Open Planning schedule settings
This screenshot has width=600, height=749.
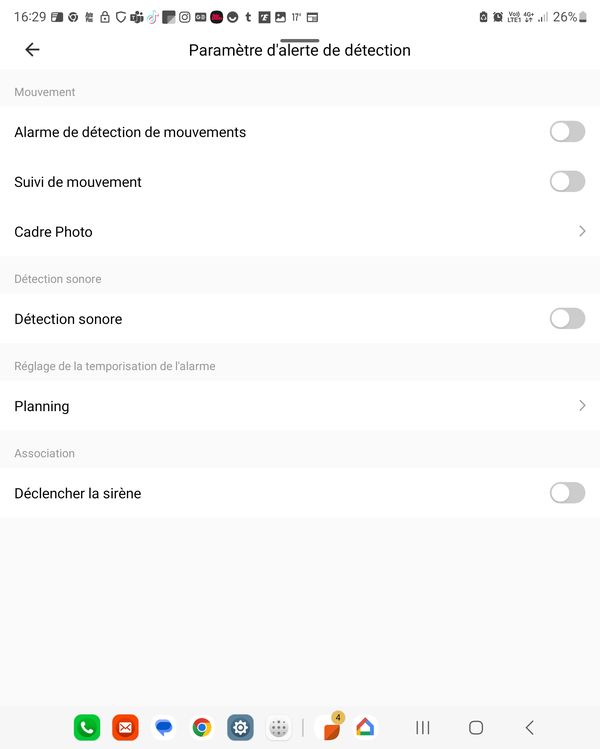click(300, 406)
